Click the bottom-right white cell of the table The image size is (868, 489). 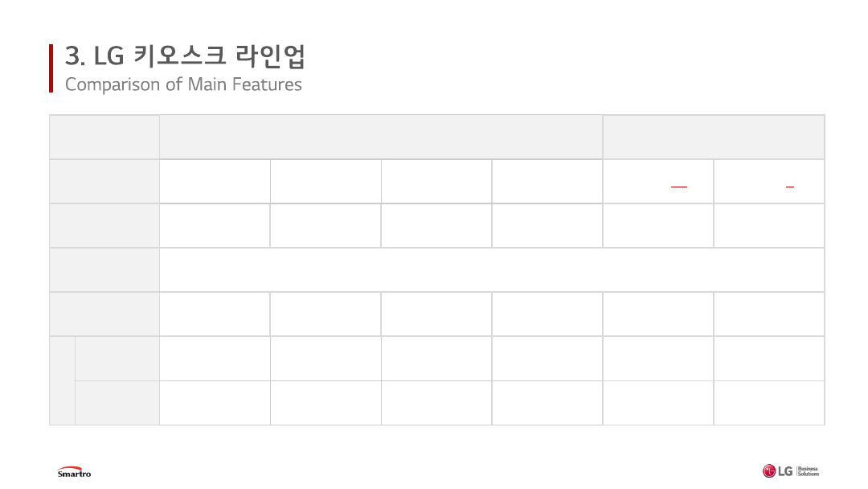769,403
